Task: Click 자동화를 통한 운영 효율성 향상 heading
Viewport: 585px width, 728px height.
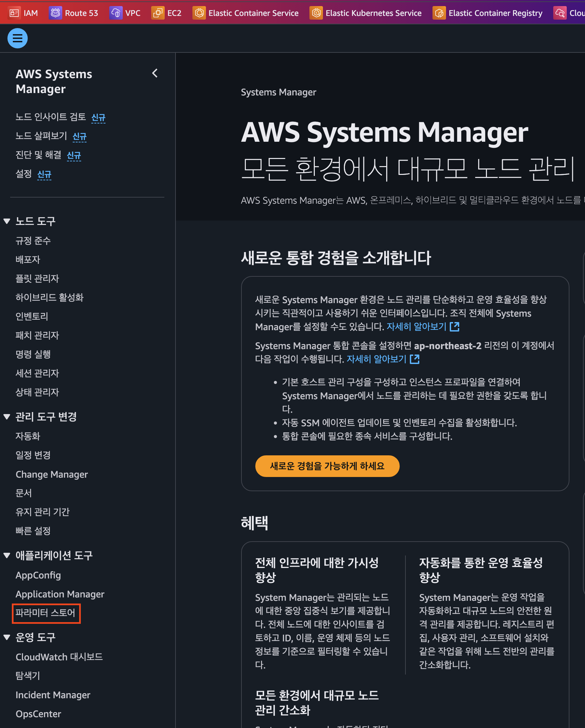Action: tap(481, 570)
